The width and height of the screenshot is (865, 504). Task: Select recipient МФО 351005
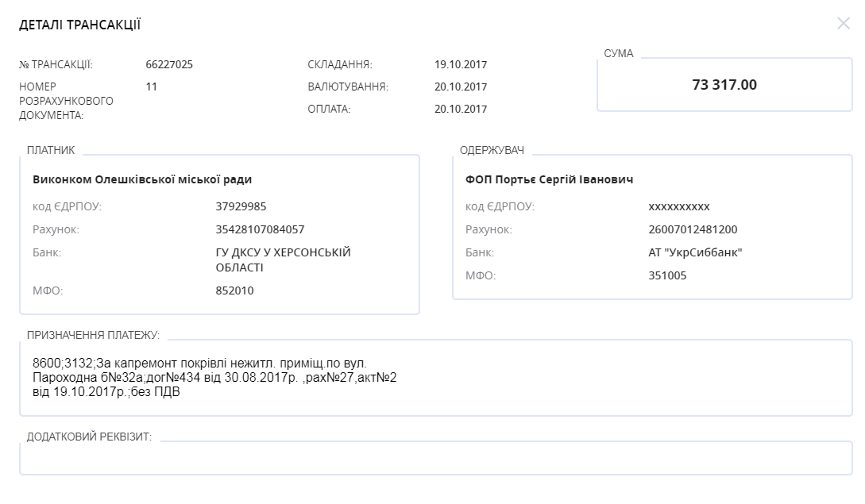(x=667, y=275)
